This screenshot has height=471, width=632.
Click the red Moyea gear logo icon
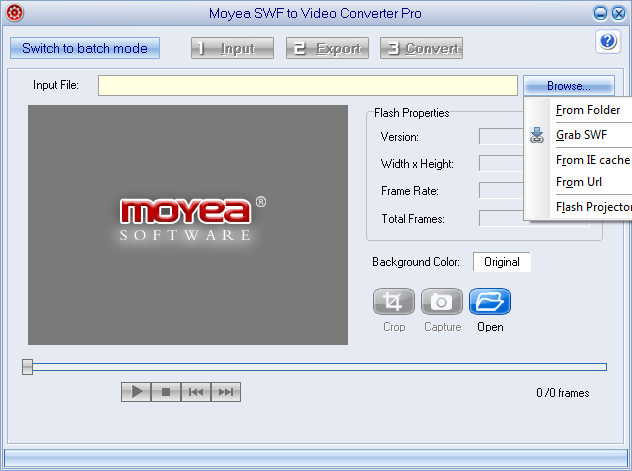pyautogui.click(x=15, y=13)
